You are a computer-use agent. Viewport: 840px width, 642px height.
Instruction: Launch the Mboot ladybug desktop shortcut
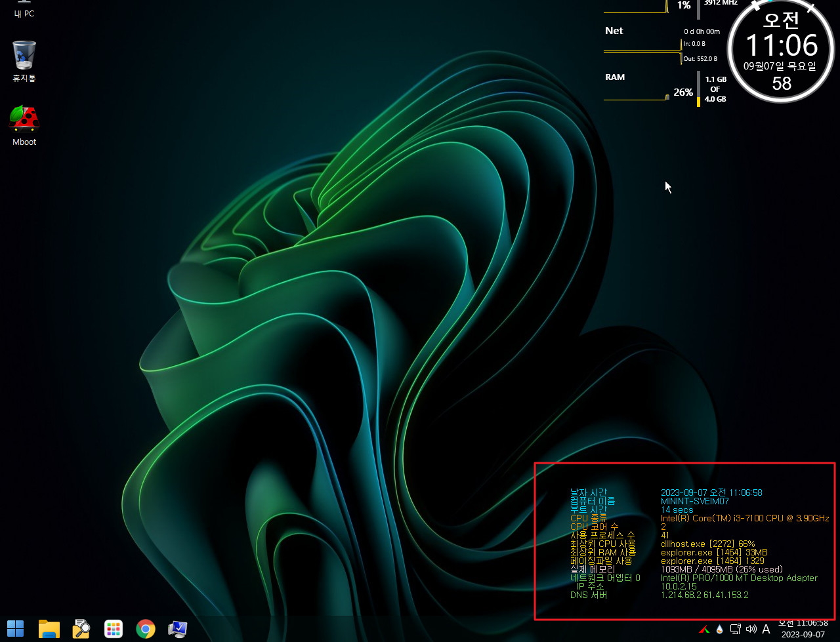point(24,125)
